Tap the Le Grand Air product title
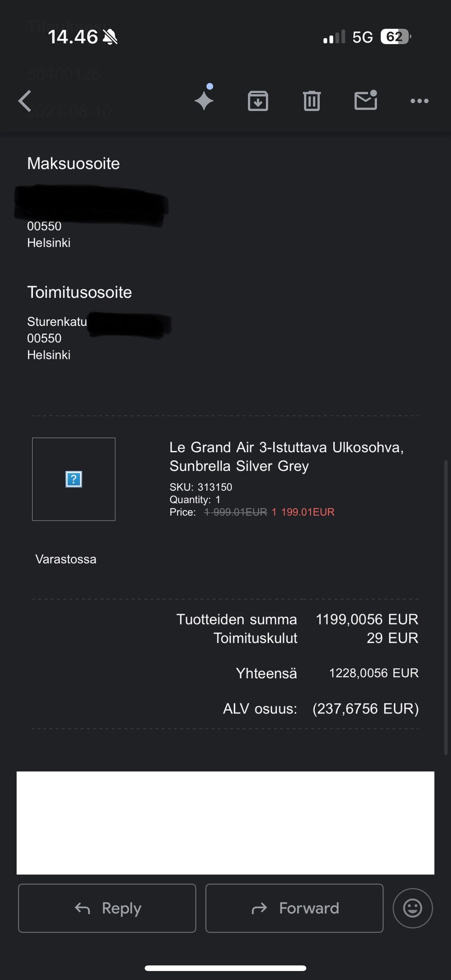The height and width of the screenshot is (980, 451). pos(286,456)
